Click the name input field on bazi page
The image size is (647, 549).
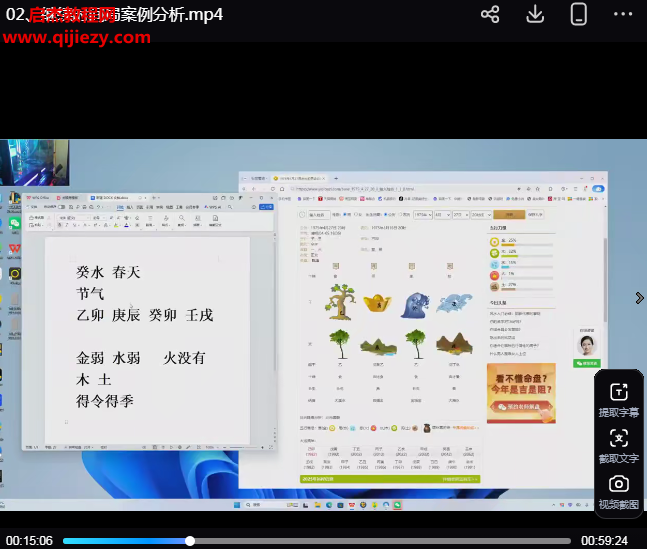tap(318, 215)
